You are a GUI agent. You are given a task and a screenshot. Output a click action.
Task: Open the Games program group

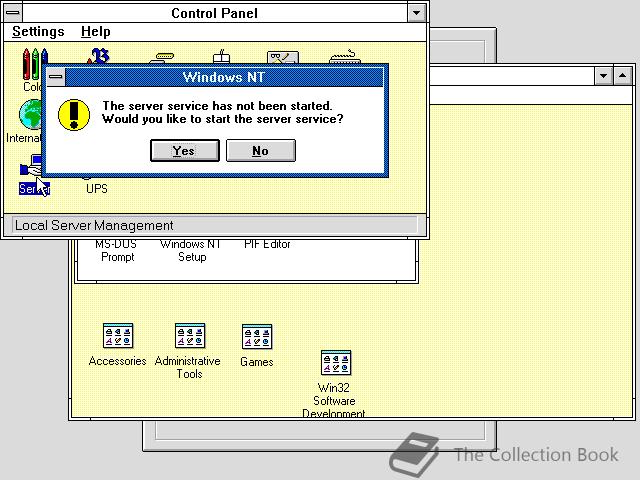(x=257, y=337)
